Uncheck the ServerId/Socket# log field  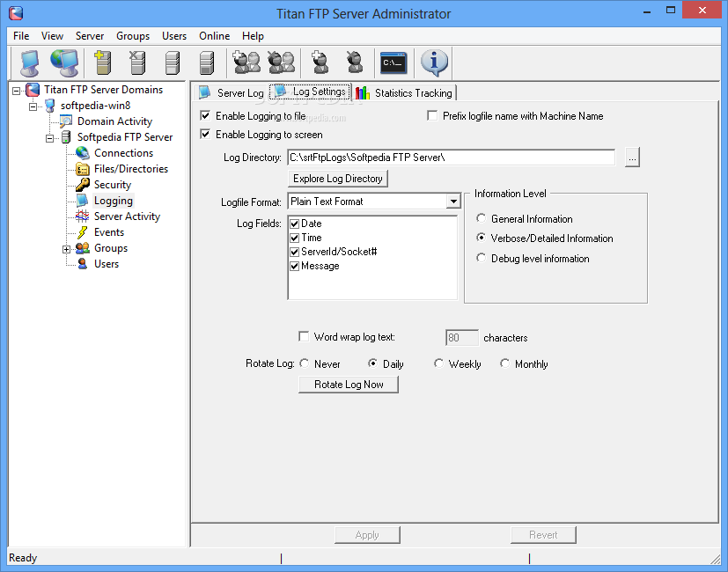point(294,252)
